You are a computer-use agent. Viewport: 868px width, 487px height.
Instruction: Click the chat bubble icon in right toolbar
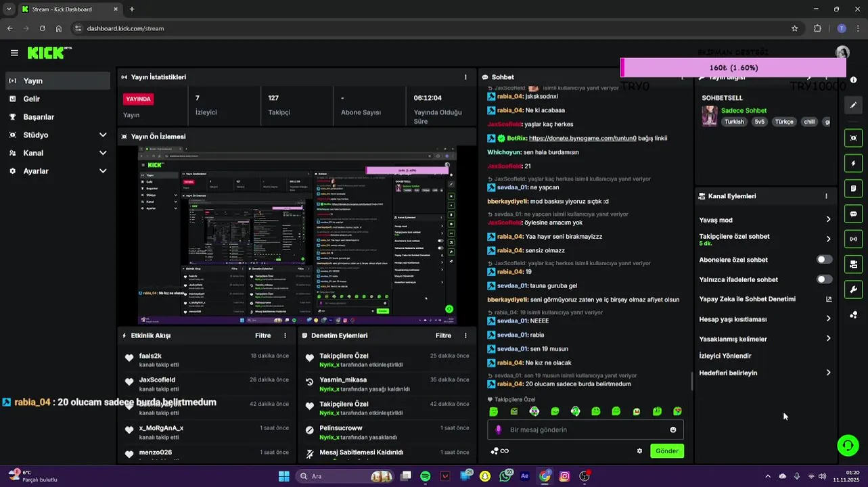(x=853, y=214)
